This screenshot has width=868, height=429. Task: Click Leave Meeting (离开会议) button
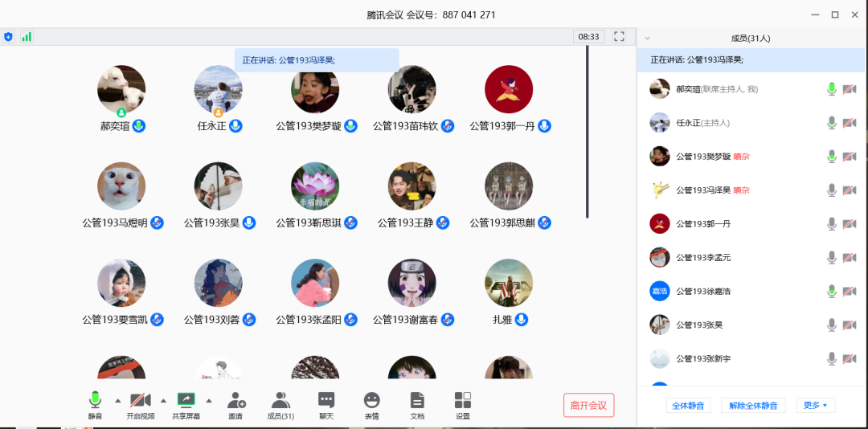tap(588, 406)
